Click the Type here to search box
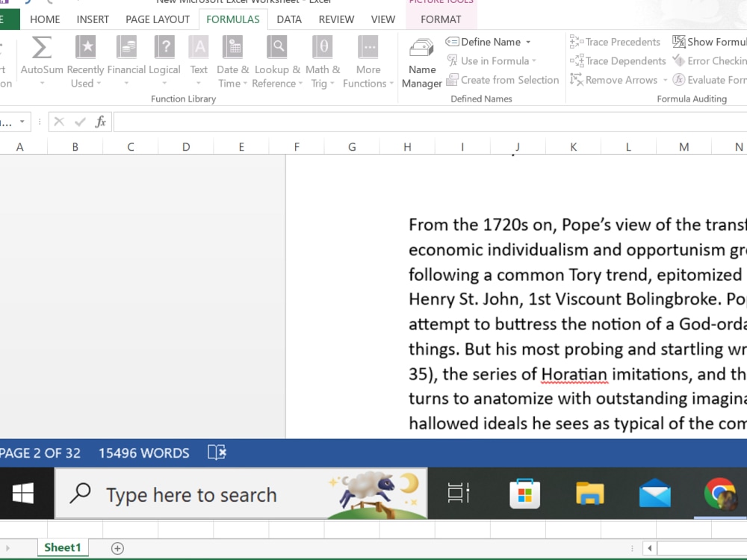747x560 pixels. (x=241, y=494)
